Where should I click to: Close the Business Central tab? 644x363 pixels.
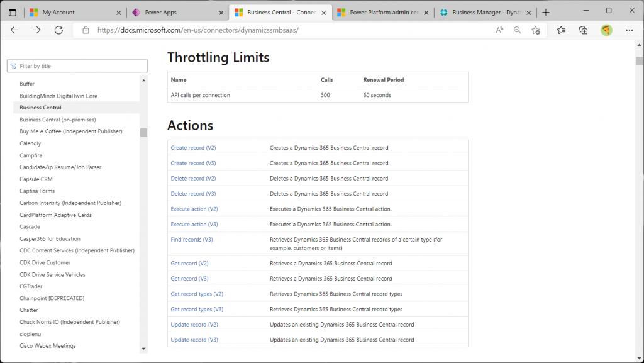pyautogui.click(x=324, y=13)
